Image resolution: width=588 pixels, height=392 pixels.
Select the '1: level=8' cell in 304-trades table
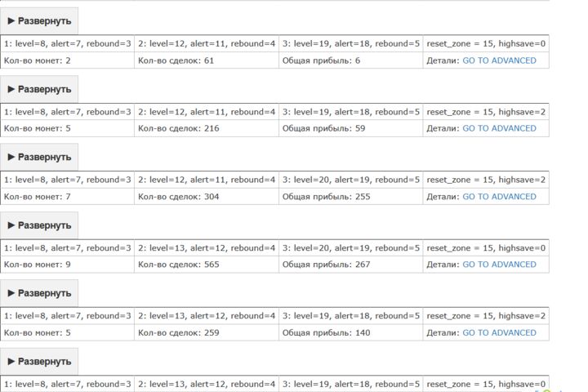coord(68,180)
